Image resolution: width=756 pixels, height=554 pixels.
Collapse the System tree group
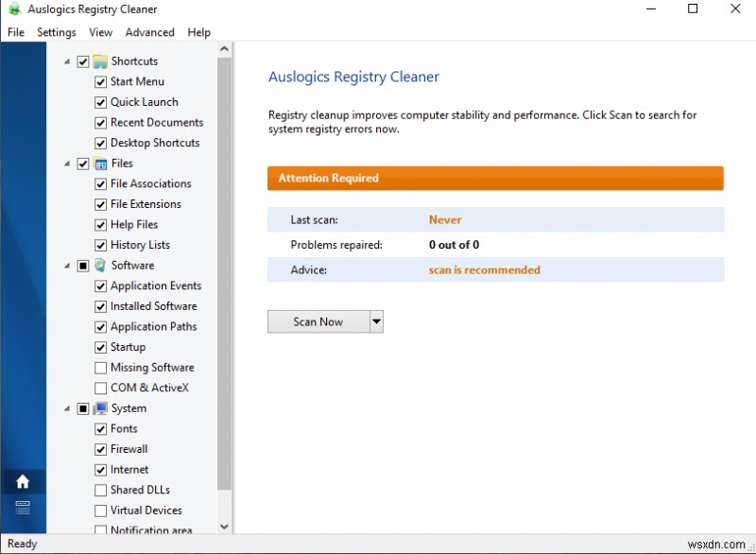click(67, 408)
